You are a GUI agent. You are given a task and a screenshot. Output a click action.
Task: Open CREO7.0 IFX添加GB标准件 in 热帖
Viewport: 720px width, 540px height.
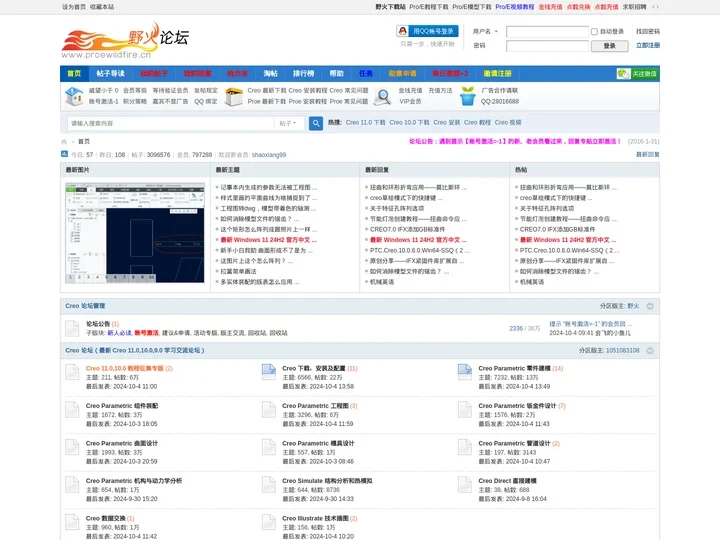(557, 229)
